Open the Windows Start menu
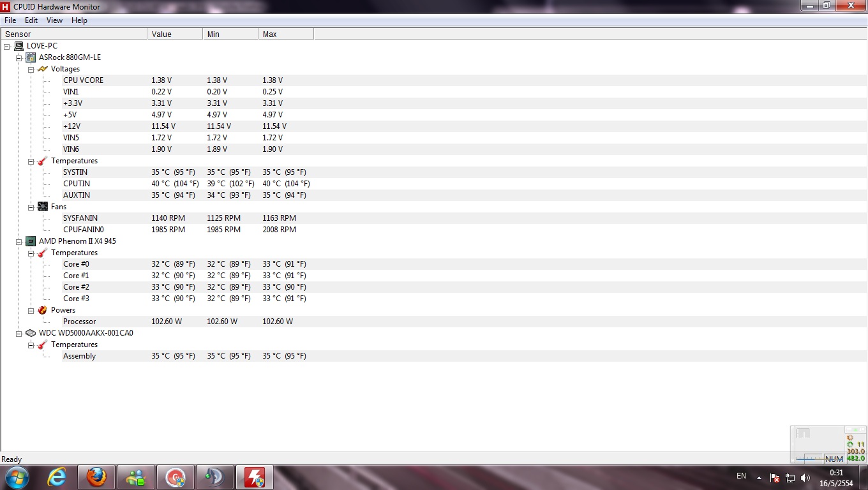Viewport: 868px width, 490px height. [x=17, y=477]
